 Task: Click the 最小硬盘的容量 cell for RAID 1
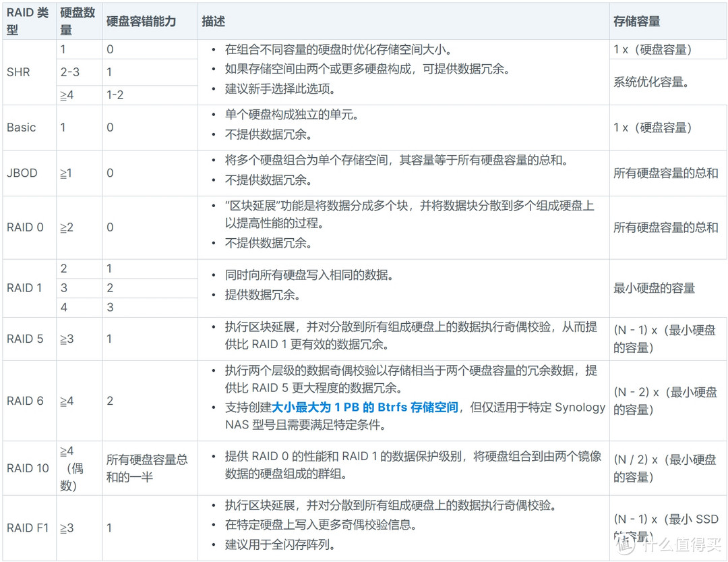click(653, 288)
